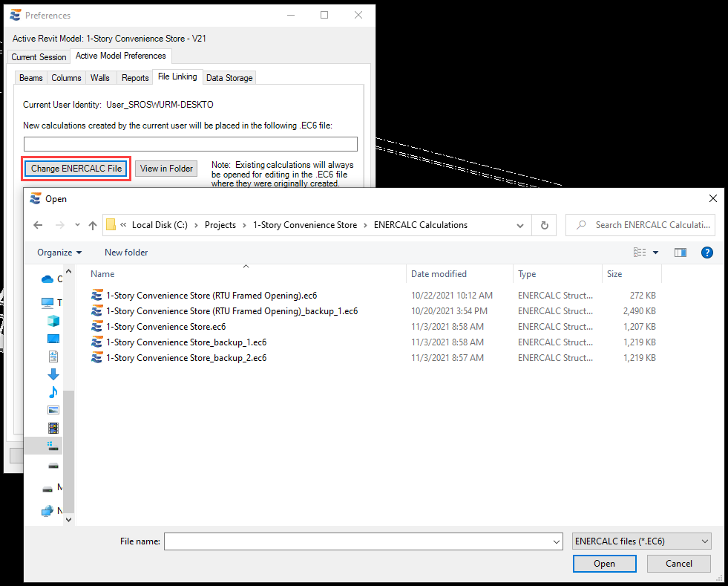This screenshot has height=586, width=728.
Task: Click the Forward navigation arrow
Action: point(60,225)
